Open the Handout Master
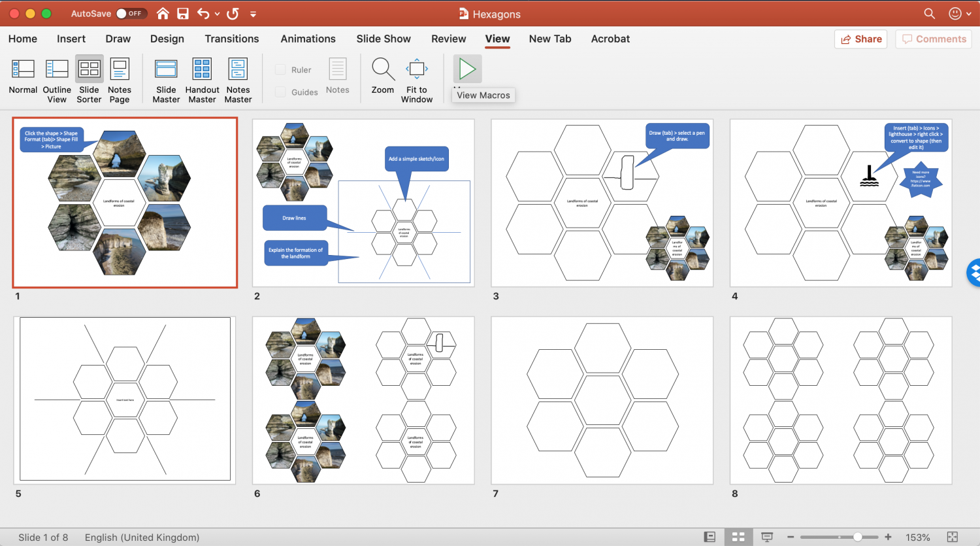The image size is (980, 546). coord(202,78)
